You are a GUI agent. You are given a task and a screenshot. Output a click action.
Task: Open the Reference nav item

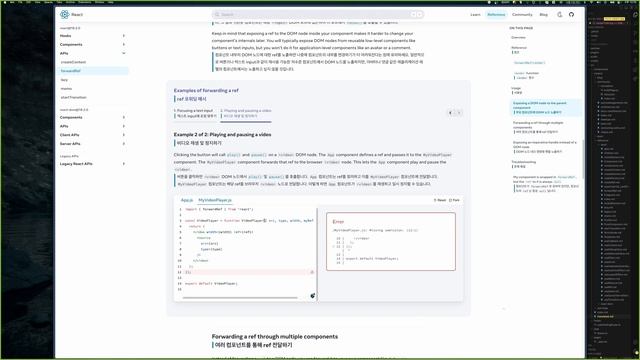pos(496,14)
